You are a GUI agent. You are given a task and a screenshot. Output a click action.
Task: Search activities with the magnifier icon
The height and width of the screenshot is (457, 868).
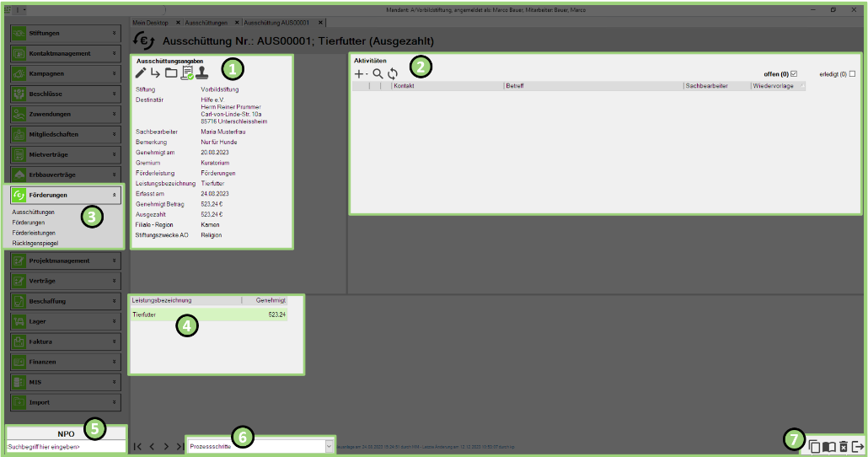click(x=378, y=74)
